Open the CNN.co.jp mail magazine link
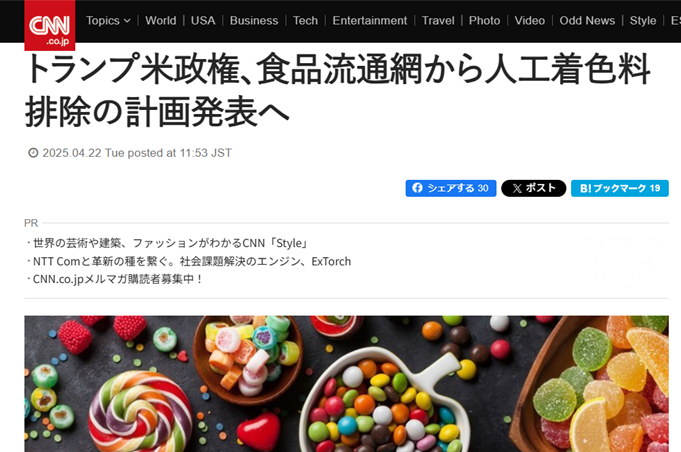The height and width of the screenshot is (452, 681). 117,279
